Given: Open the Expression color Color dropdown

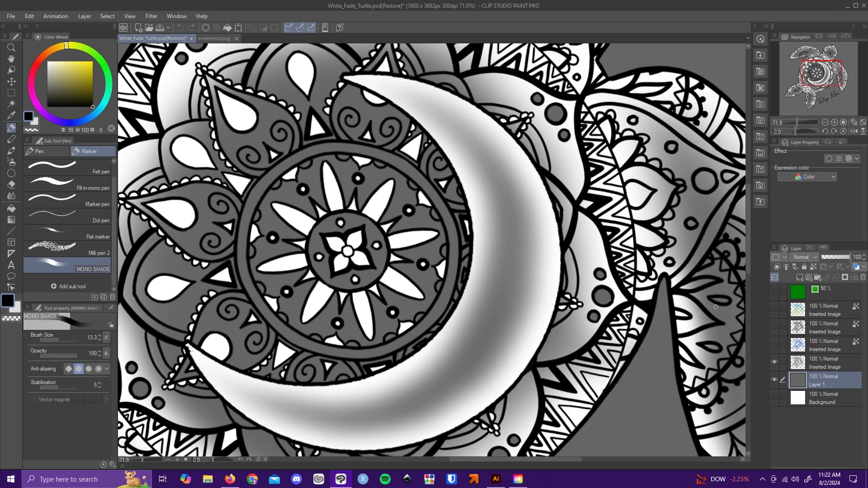Looking at the screenshot, I should [x=807, y=177].
